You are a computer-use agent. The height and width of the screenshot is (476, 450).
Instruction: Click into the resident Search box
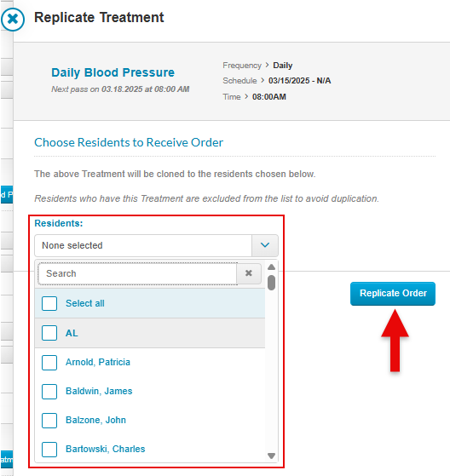(137, 273)
